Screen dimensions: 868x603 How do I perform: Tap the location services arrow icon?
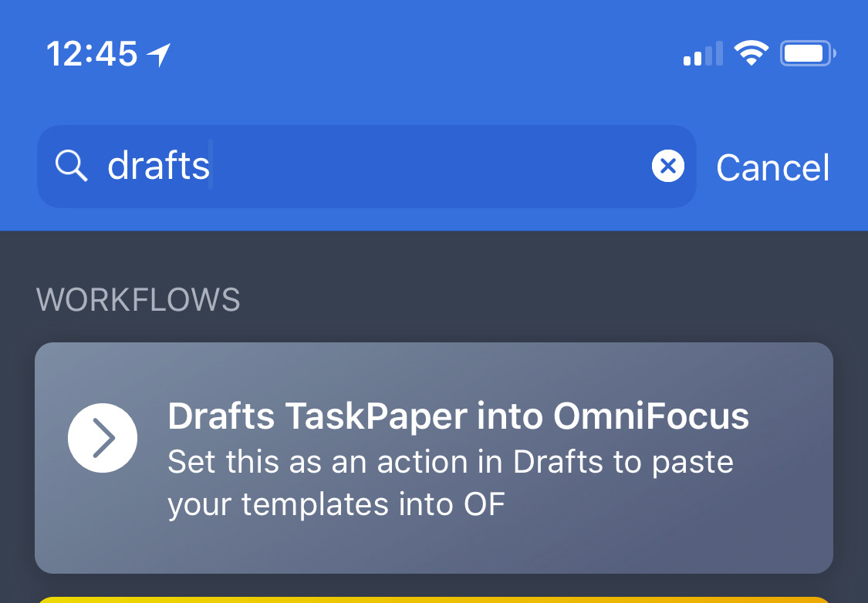(158, 55)
